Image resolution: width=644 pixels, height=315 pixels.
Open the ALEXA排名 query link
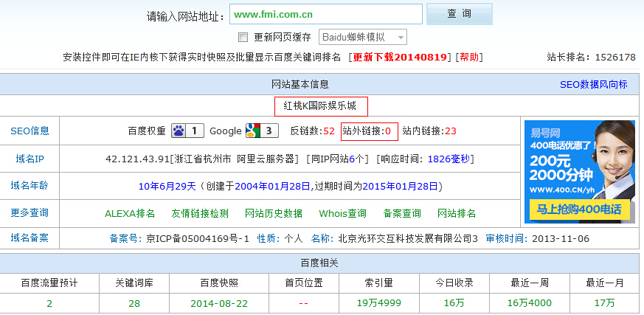[130, 213]
